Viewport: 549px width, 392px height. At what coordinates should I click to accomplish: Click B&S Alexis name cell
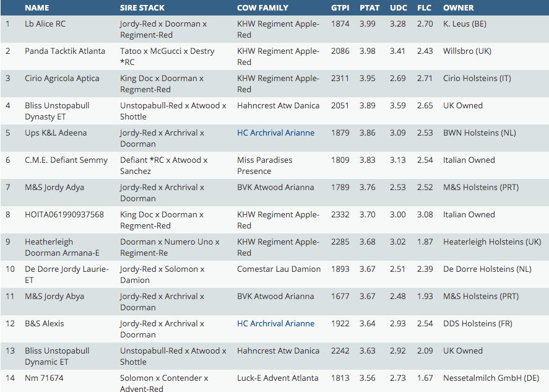44,323
